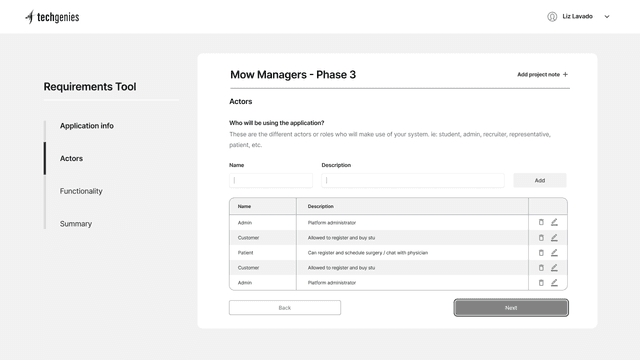The height and width of the screenshot is (360, 640).
Task: Edit the Patient actor row
Action: point(554,253)
